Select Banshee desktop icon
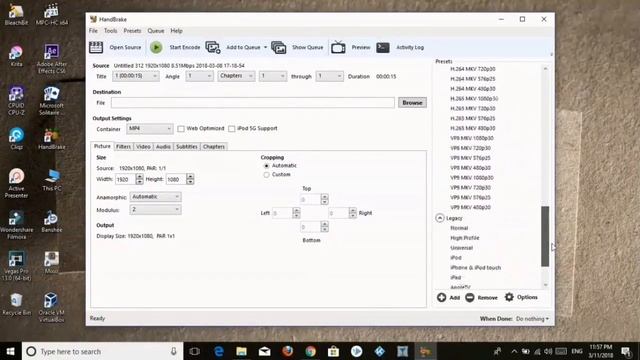 51,222
